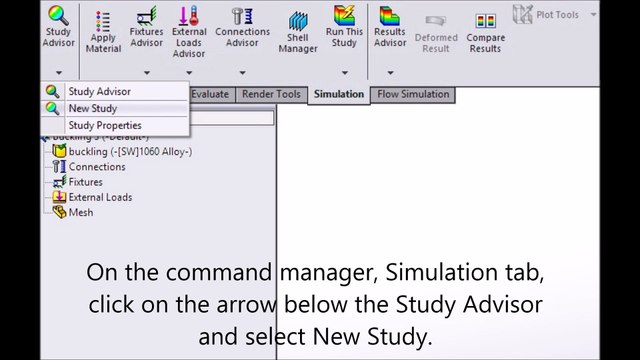Open the Fixtures Advisor tool
Screen dimensions: 640x360
pyautogui.click(x=146, y=27)
